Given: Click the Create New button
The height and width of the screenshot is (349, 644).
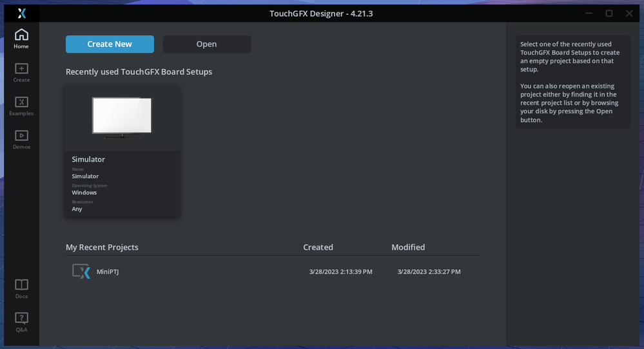Looking at the screenshot, I should pyautogui.click(x=110, y=44).
